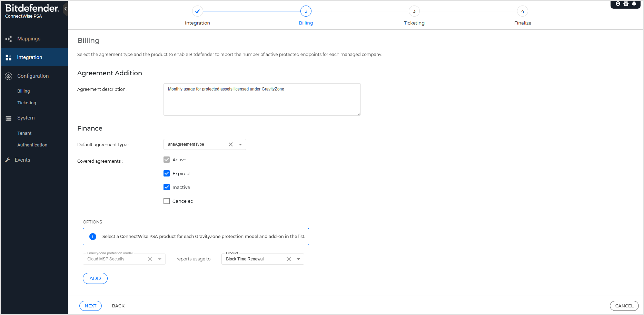
Task: Click the System server icon
Action: coord(9,118)
